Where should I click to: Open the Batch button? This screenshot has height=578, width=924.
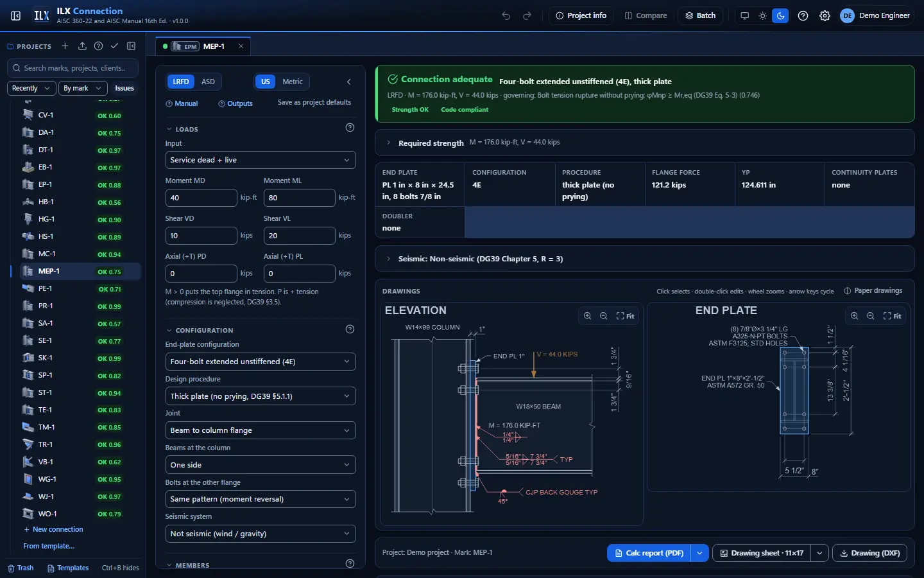701,15
